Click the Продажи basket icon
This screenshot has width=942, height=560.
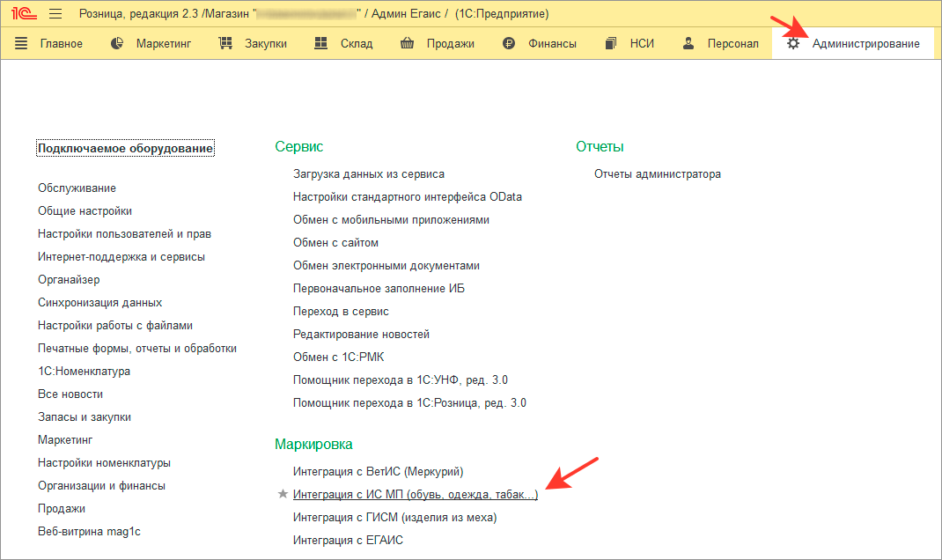click(408, 43)
